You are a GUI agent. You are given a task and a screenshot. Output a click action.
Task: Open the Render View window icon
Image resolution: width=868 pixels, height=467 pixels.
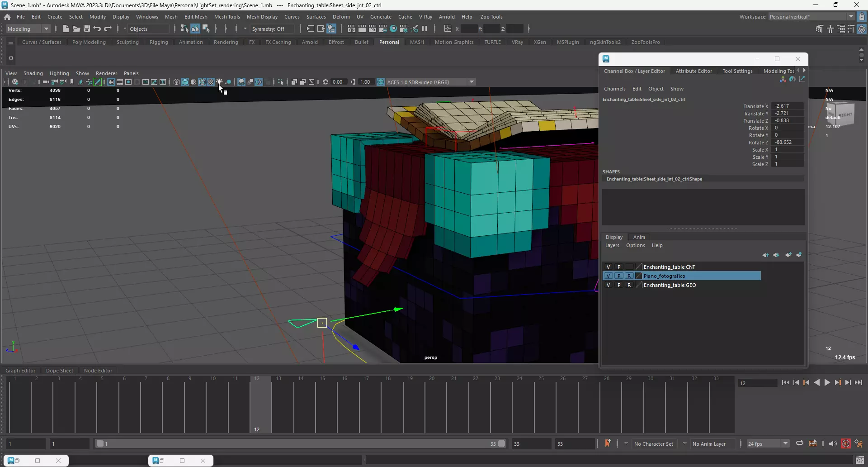coord(351,29)
